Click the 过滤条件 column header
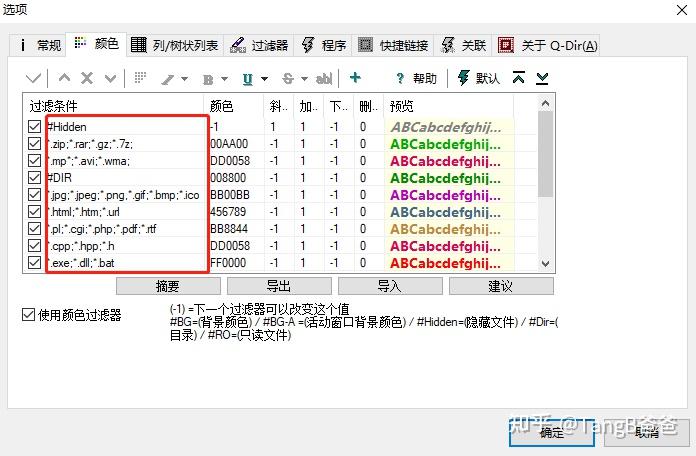The image size is (696, 456). [x=113, y=106]
